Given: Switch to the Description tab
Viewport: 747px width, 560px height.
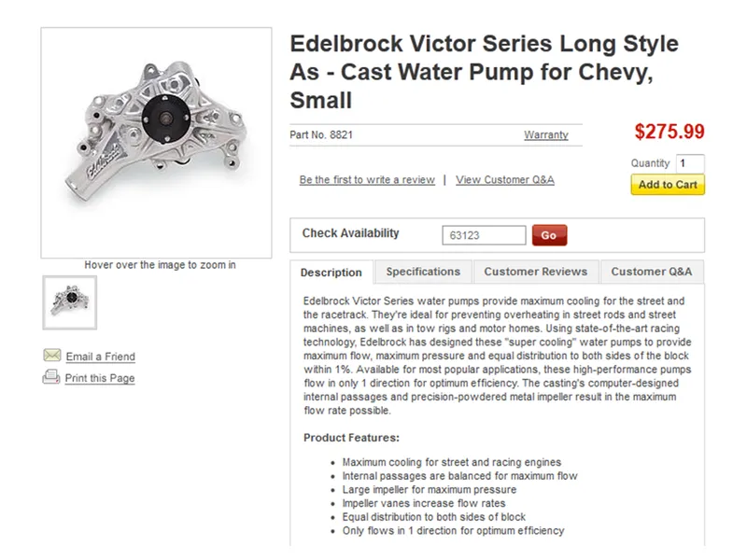Looking at the screenshot, I should click(331, 273).
